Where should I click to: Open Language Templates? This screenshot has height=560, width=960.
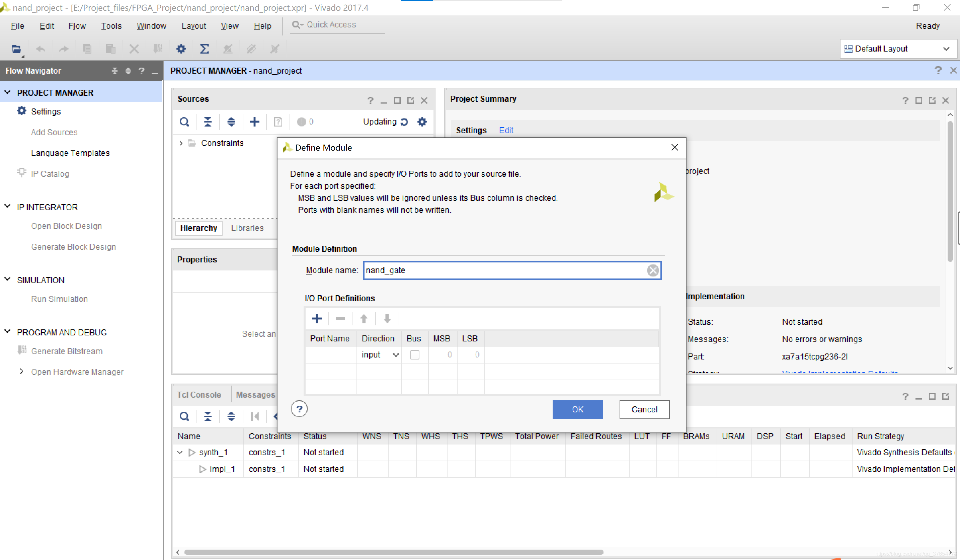(x=70, y=153)
